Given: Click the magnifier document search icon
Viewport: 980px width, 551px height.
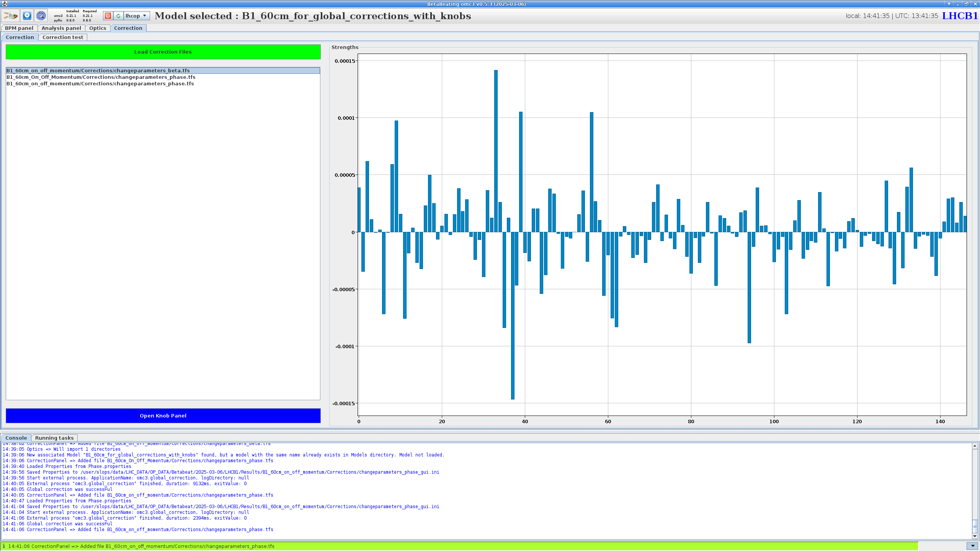Looking at the screenshot, I should point(41,16).
